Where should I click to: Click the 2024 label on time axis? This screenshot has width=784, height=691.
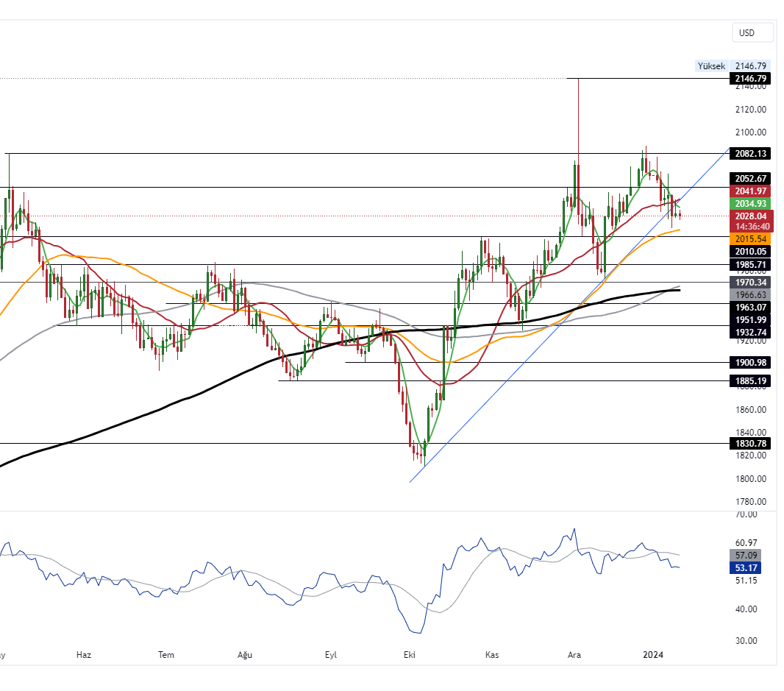coord(653,655)
